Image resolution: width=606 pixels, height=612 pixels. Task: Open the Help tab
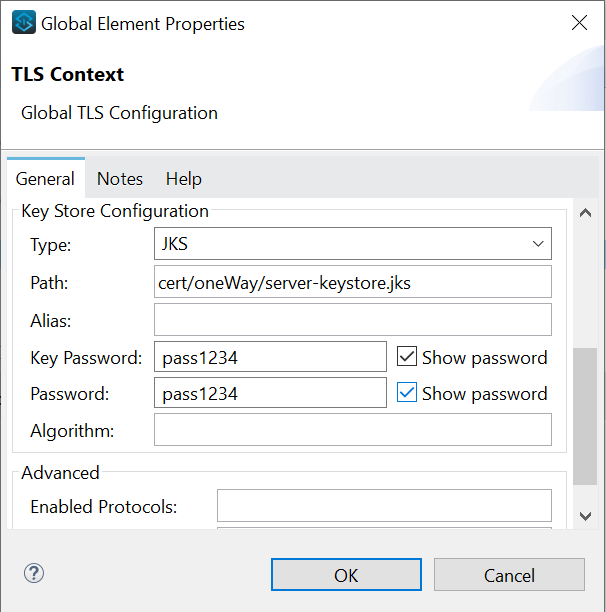click(x=184, y=179)
